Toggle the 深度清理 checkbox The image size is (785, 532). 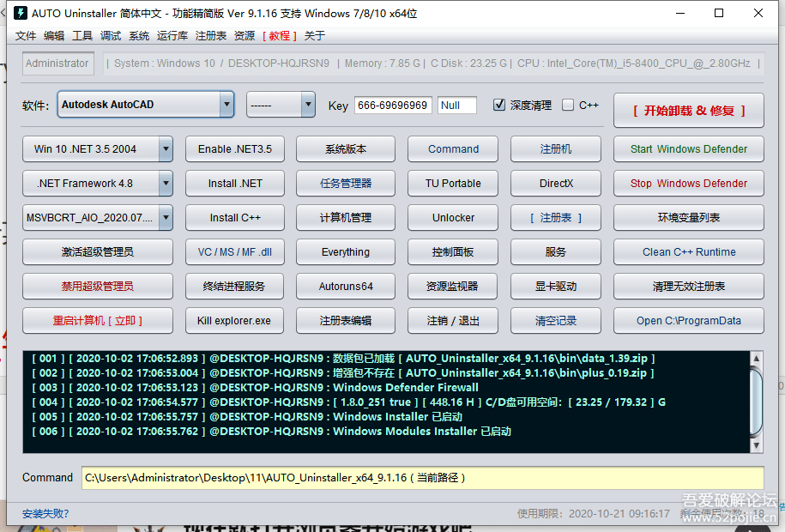tap(499, 105)
